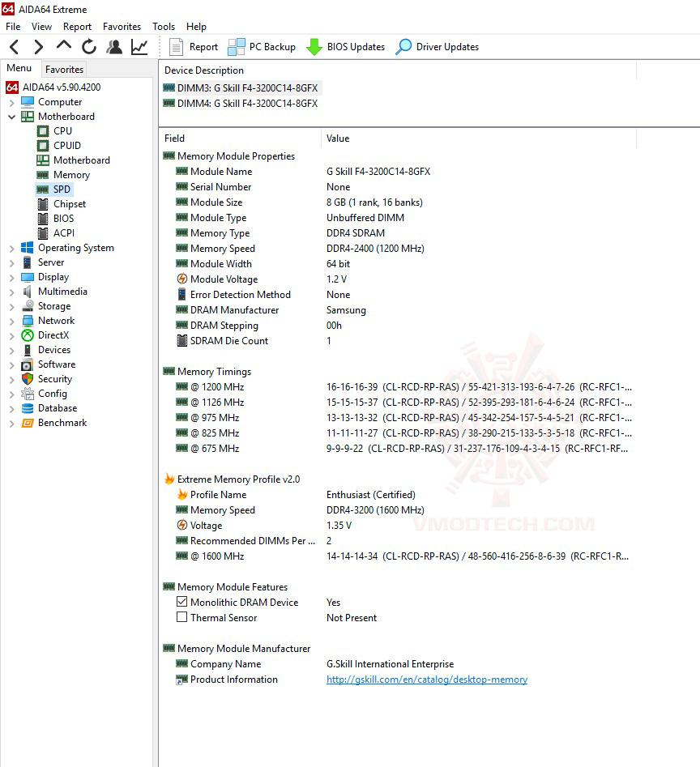Go up one level with the up arrow

point(63,46)
